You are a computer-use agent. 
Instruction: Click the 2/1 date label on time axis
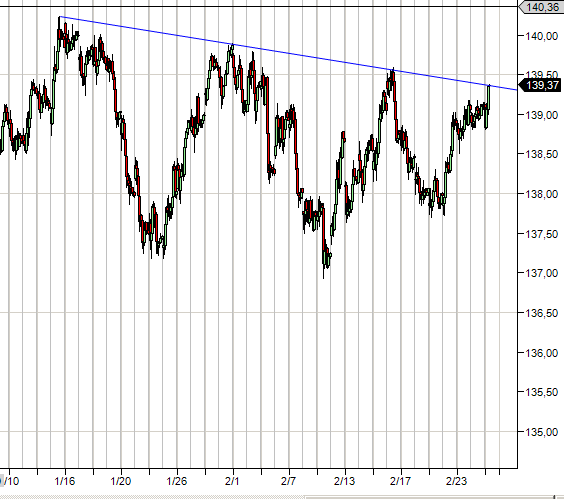tap(232, 481)
